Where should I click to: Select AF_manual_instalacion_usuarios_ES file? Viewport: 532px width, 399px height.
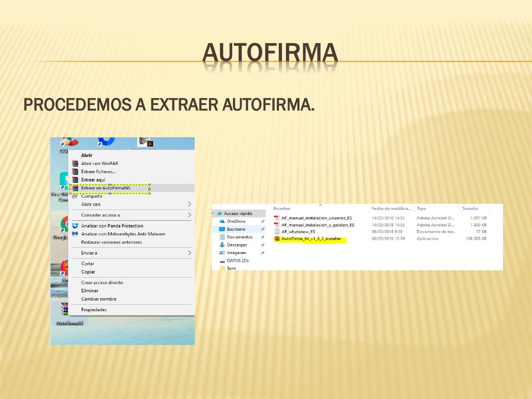(x=316, y=218)
